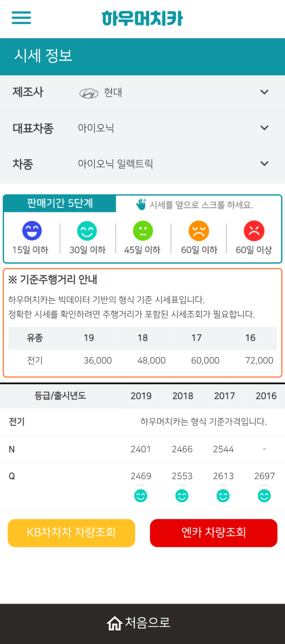Click the orange 60일 이하 sad face
285x644 pixels.
199,231
